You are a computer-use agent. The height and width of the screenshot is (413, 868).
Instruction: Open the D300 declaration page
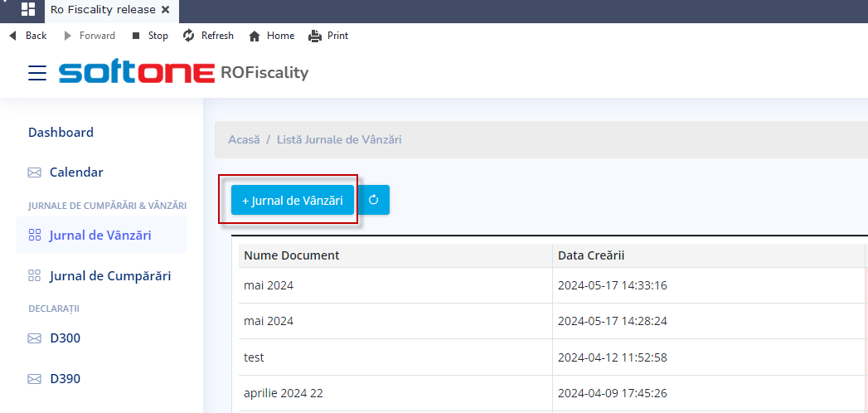click(65, 338)
